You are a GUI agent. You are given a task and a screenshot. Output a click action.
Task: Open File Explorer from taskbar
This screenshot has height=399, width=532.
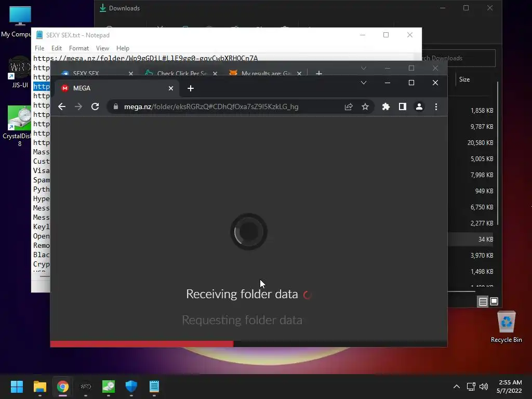tap(39, 387)
